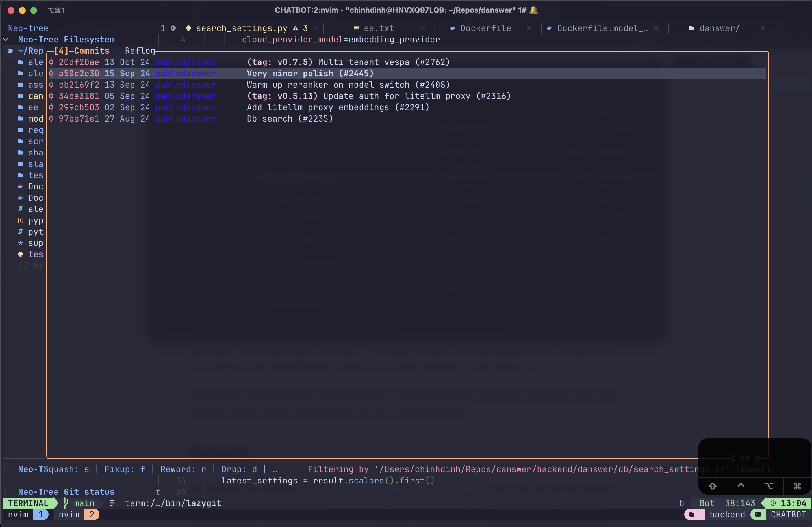Click the Docker icon on Dockerfile tab
The height and width of the screenshot is (527, 812).
453,28
